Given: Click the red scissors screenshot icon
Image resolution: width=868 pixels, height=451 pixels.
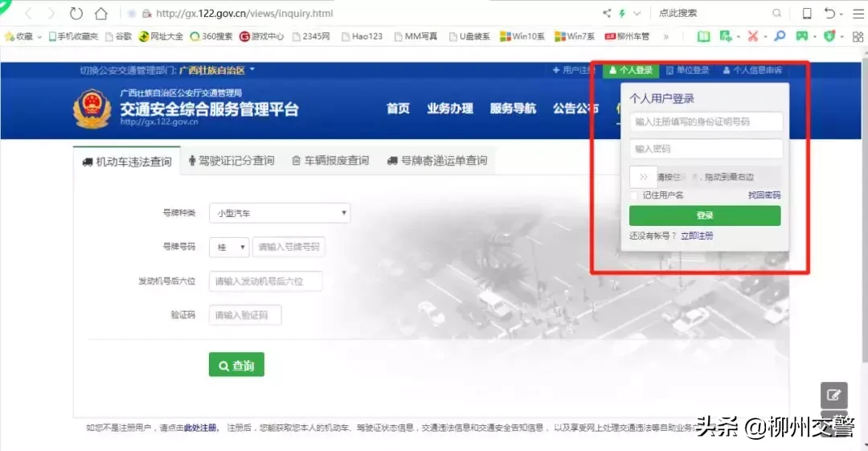Looking at the screenshot, I should [x=752, y=36].
